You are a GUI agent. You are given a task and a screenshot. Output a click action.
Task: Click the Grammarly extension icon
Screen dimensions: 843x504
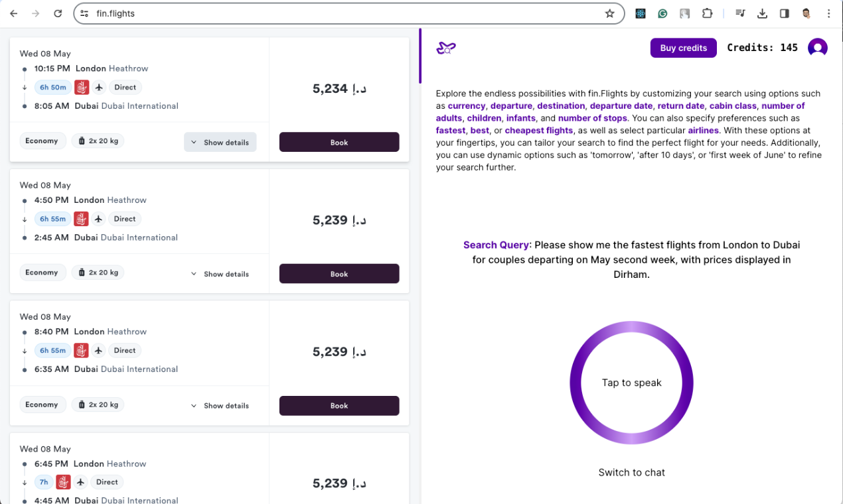click(662, 13)
